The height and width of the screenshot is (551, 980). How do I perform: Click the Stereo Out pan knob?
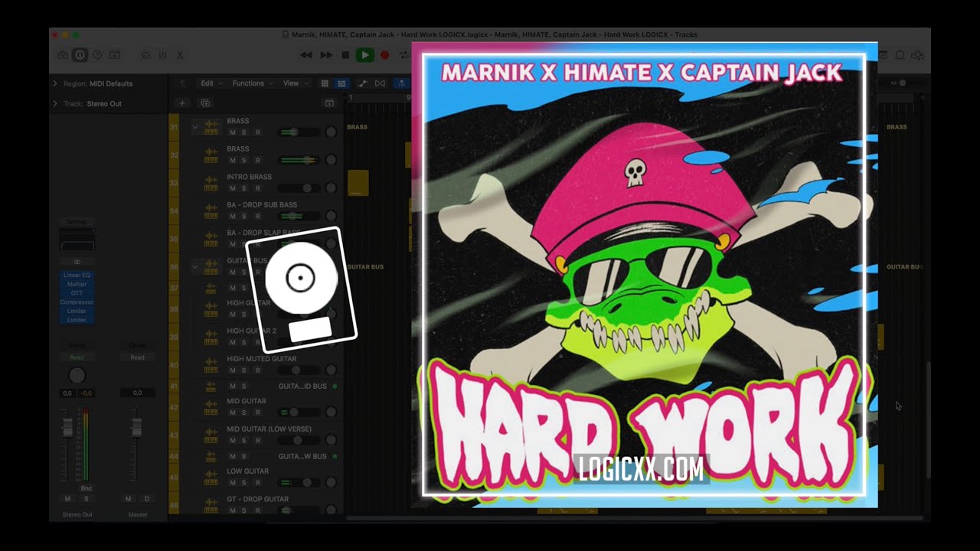(77, 375)
